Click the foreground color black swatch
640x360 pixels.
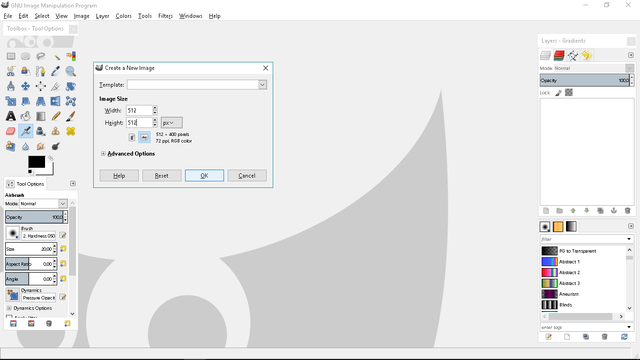click(x=36, y=162)
